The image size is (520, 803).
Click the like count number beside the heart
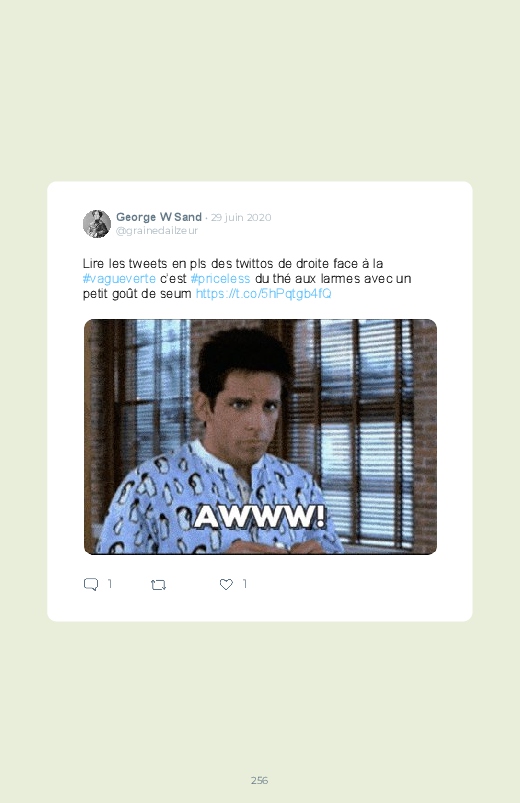click(244, 584)
